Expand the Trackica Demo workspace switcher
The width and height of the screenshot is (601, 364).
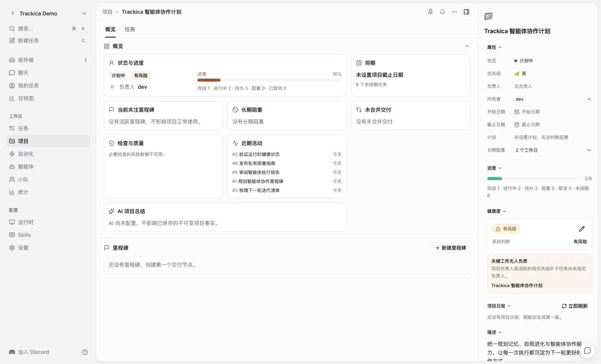48,14
